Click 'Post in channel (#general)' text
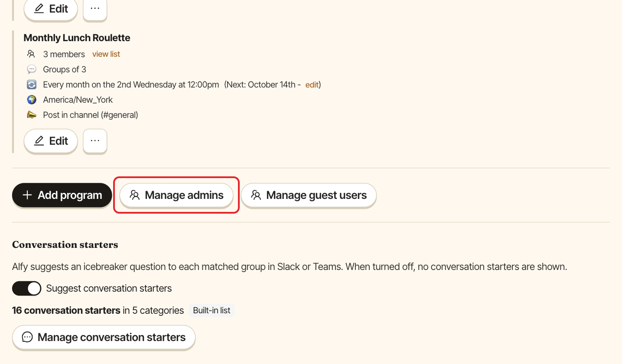The image size is (622, 364). (x=91, y=115)
